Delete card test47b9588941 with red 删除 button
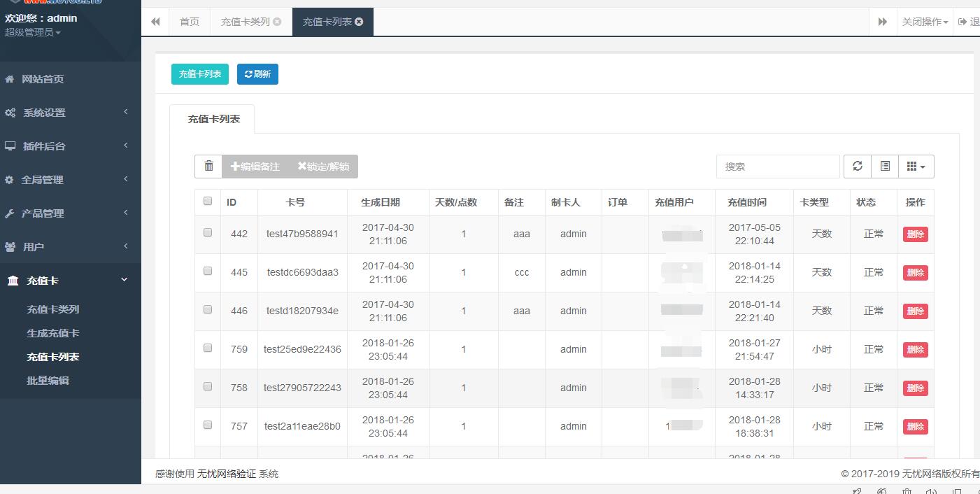The image size is (980, 494). [915, 234]
